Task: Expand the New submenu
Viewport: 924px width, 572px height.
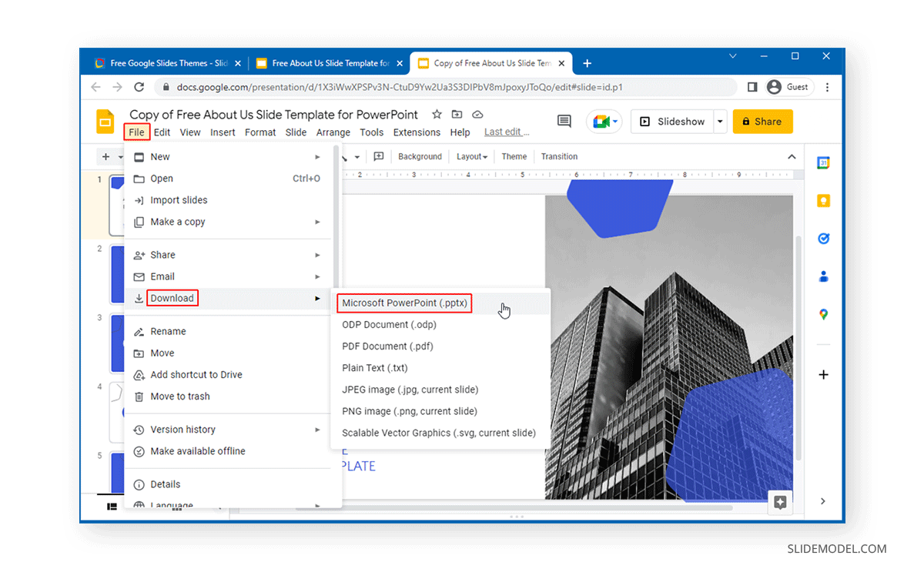Action: pos(317,156)
